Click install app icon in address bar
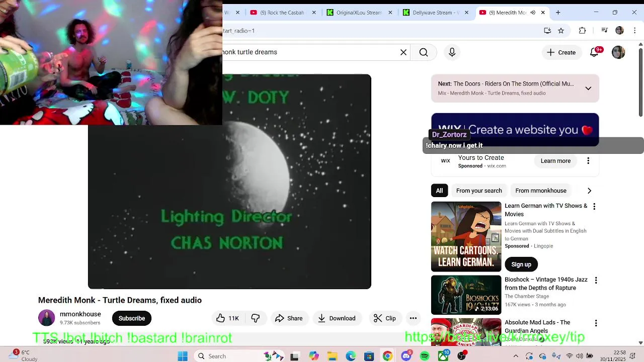Viewport: 644px width, 362px height. pos(547,31)
